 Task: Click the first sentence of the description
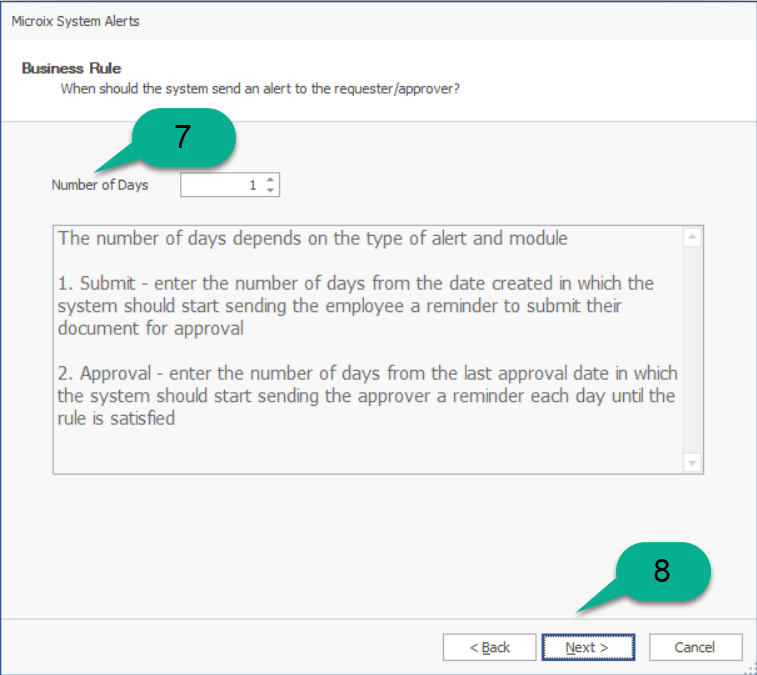pos(313,239)
